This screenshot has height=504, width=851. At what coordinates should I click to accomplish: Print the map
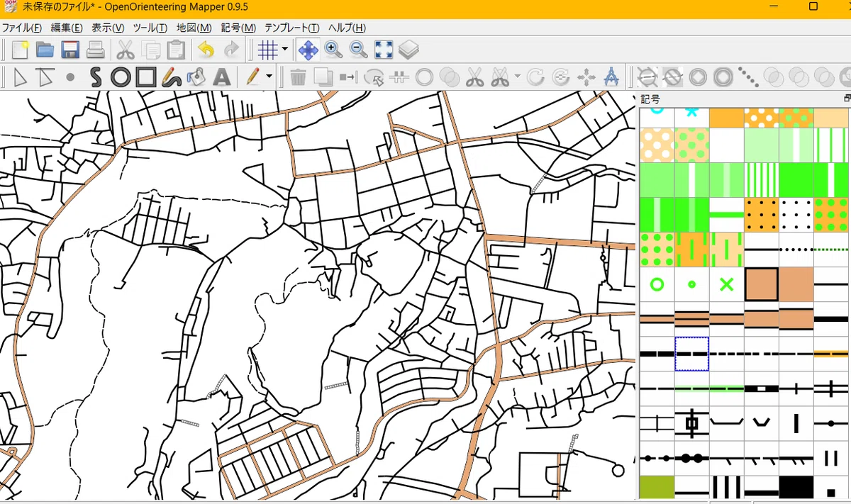(95, 50)
